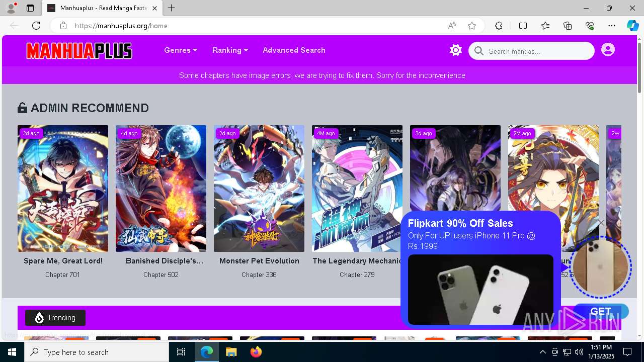Image resolution: width=644 pixels, height=362 pixels.
Task: Open Chapter 336 link
Action: [259, 275]
